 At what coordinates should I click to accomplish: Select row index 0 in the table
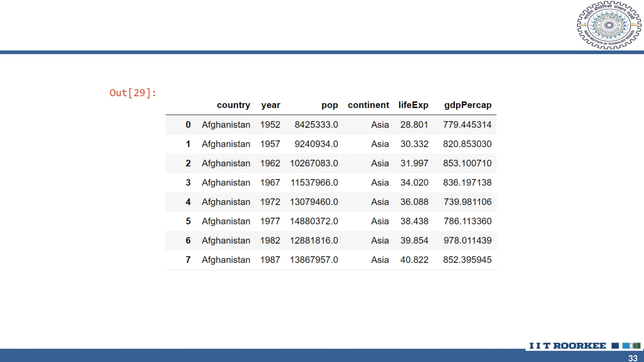pos(188,125)
